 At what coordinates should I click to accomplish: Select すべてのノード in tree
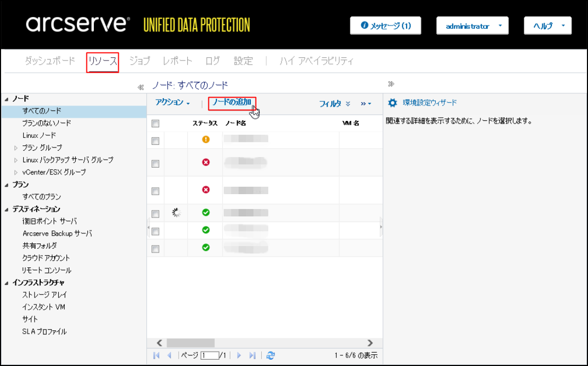pos(42,111)
